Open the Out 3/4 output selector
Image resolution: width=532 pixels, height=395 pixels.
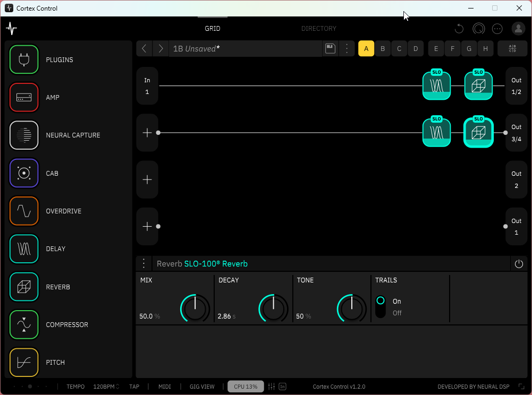pyautogui.click(x=516, y=133)
